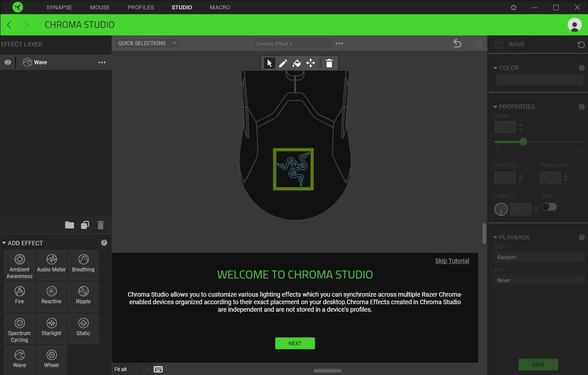
Task: Add the Wheel effect
Action: click(x=51, y=360)
